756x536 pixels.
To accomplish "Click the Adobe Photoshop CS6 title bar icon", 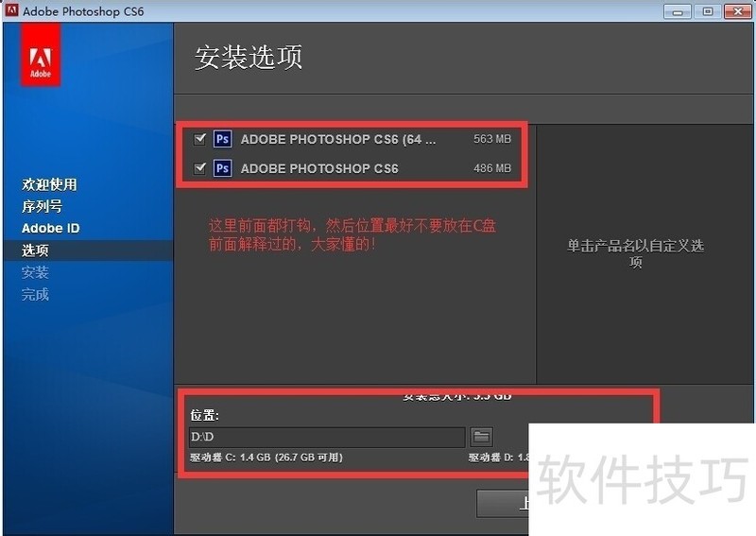I will [x=11, y=10].
